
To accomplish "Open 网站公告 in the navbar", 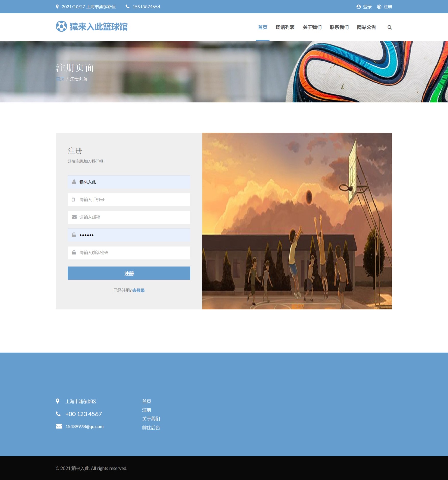I will [x=366, y=27].
